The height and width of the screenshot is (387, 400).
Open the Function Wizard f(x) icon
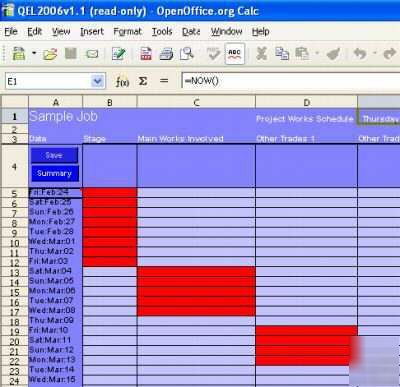(x=122, y=81)
